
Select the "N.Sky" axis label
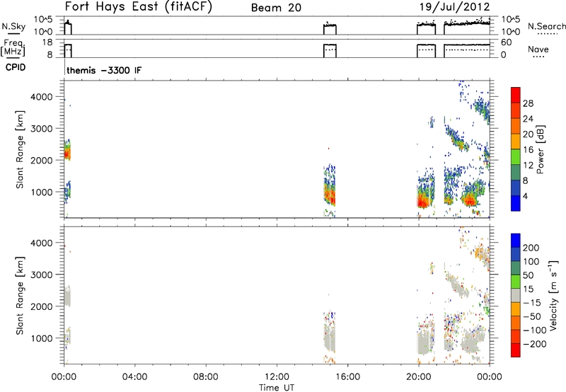click(13, 26)
